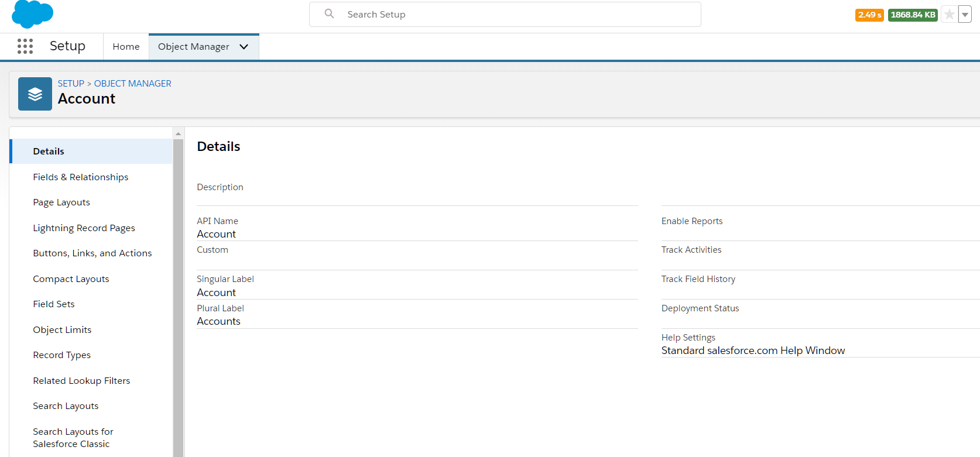Add page to favorites with star

[950, 15]
